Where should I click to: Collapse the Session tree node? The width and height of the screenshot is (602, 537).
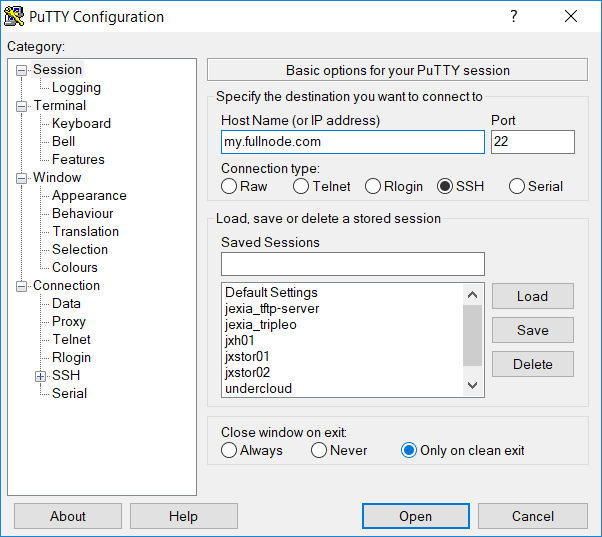pyautogui.click(x=22, y=70)
